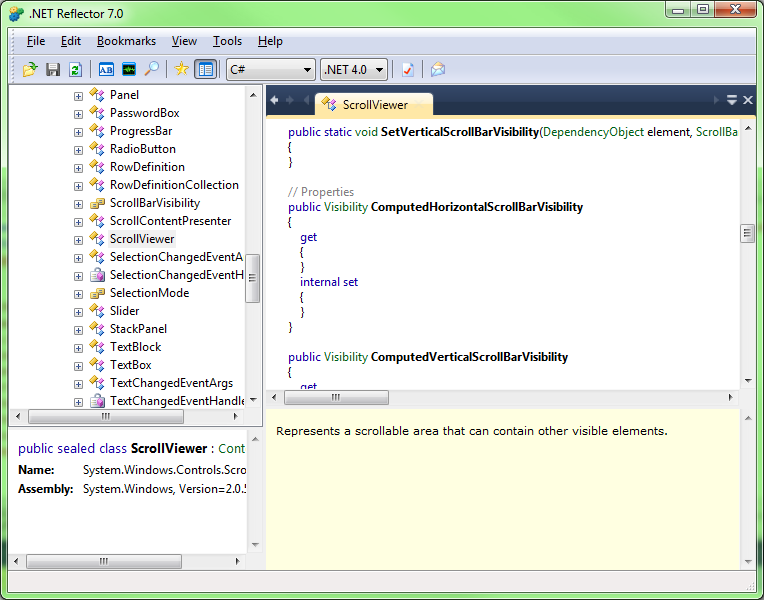Viewport: 764px width, 600px height.
Task: Click the ScrollViewer class declaration text
Action: (132, 448)
